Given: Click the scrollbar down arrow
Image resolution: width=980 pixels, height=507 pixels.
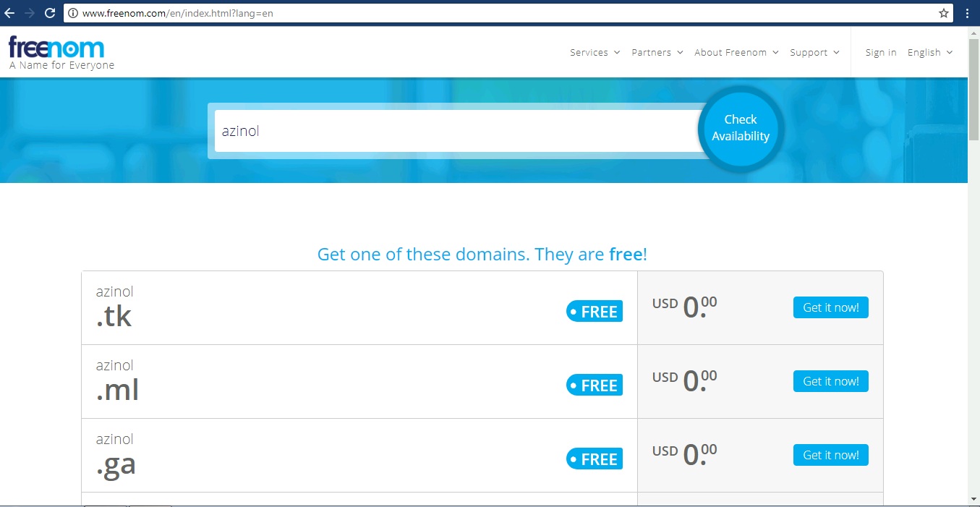Looking at the screenshot, I should (x=973, y=498).
